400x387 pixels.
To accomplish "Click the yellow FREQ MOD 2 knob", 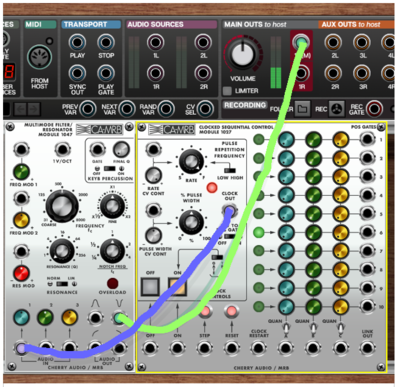I will 21,220.
